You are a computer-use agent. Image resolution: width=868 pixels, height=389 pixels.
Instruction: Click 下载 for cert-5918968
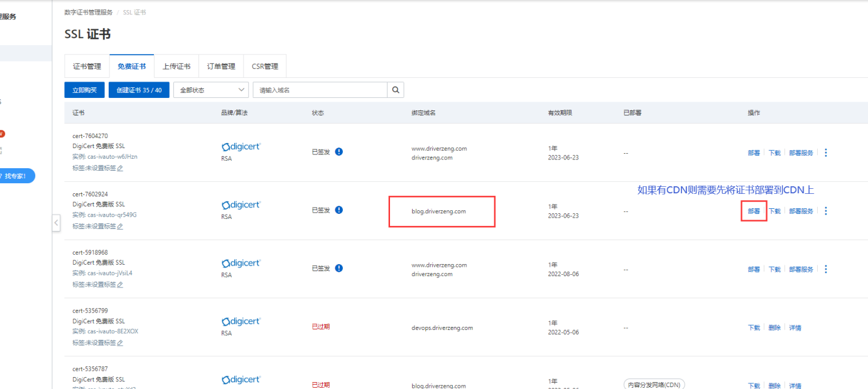774,269
